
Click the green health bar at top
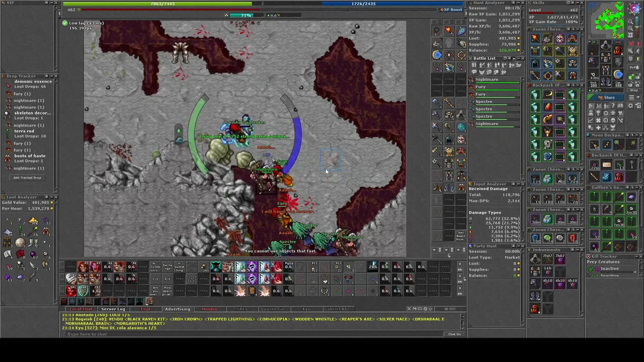click(x=162, y=4)
